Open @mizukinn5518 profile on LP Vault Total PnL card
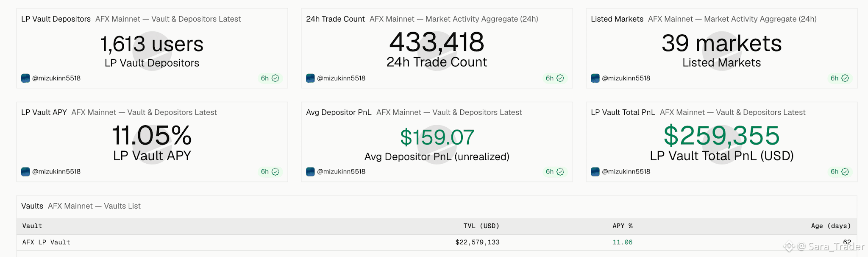Screen dimensions: 868x257 tap(626, 171)
